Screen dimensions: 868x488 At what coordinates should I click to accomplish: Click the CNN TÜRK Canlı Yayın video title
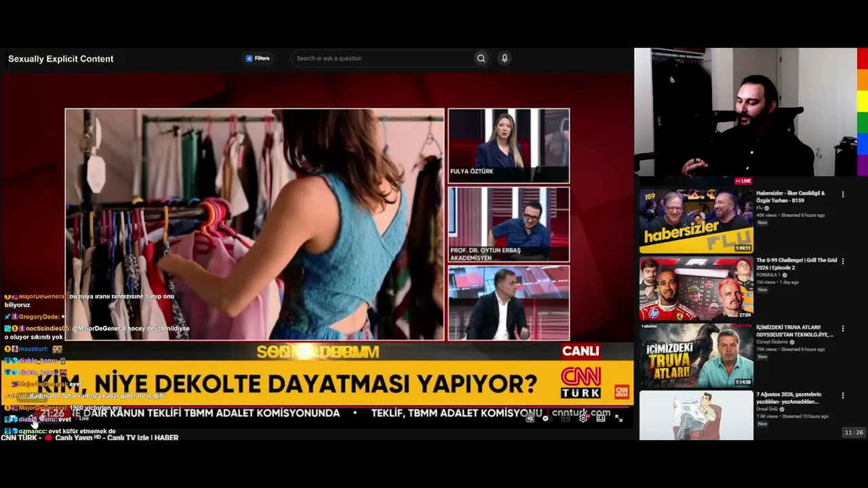click(x=90, y=438)
